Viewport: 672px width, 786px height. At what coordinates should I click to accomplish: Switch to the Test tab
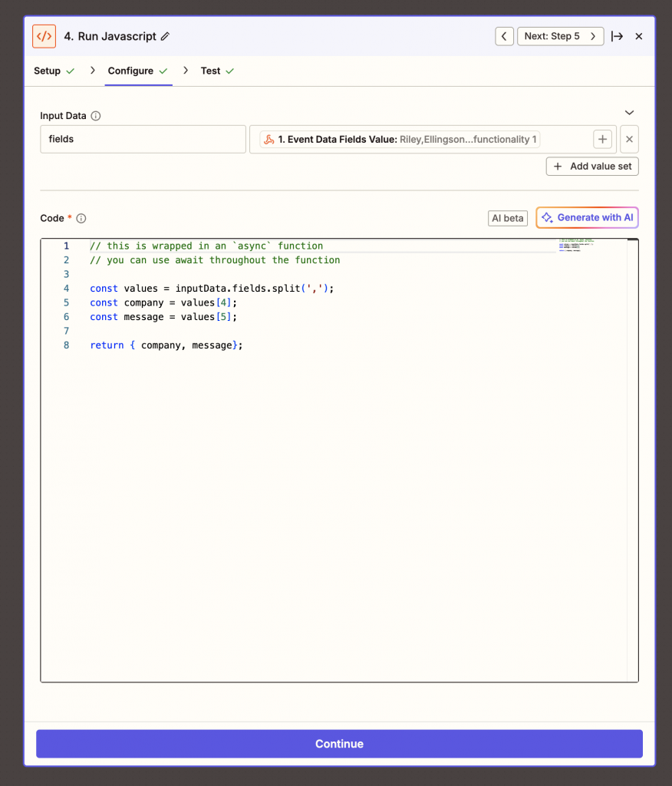pos(218,71)
